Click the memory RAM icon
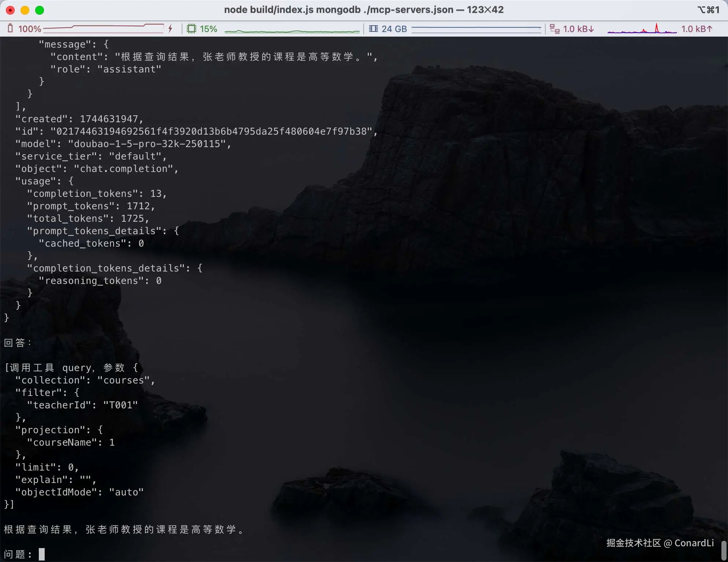728x562 pixels. tap(373, 29)
